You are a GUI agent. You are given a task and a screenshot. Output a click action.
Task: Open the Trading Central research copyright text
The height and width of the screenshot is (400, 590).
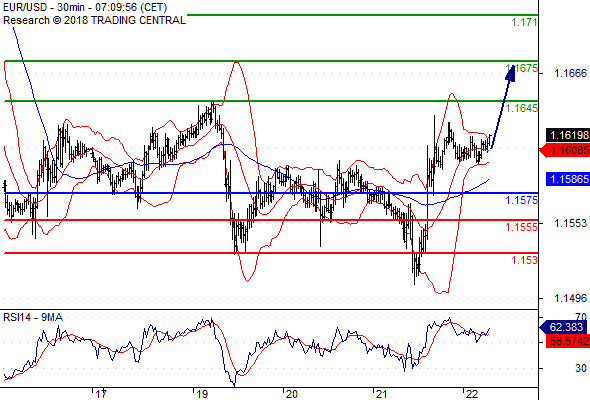click(94, 20)
